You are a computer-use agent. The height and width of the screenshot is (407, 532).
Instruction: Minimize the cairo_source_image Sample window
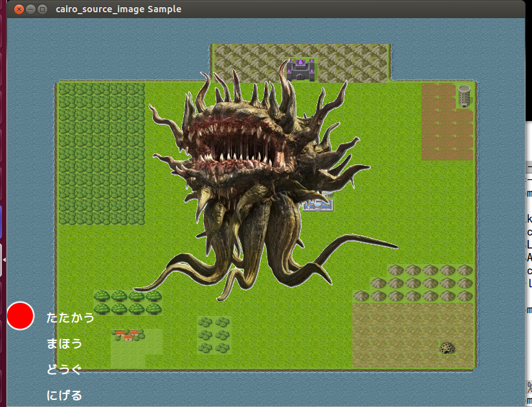30,9
